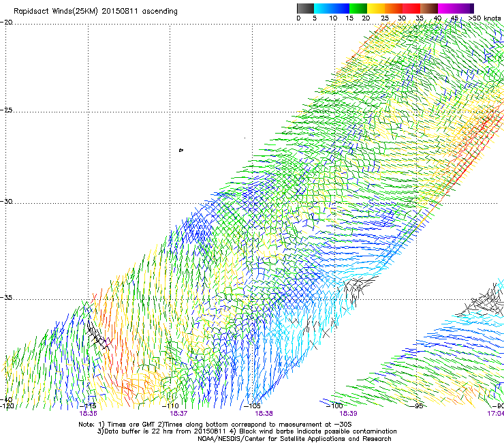This screenshot has height=443, width=504.
Task: Click the '-95' longitude axis label
Action: (x=417, y=406)
